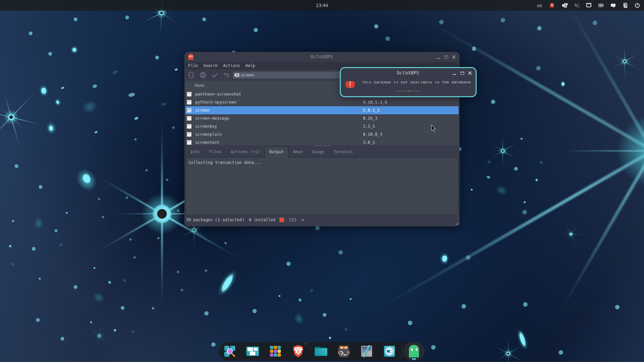Click the Name column header
Image resolution: width=644 pixels, height=362 pixels.
pyautogui.click(x=200, y=85)
